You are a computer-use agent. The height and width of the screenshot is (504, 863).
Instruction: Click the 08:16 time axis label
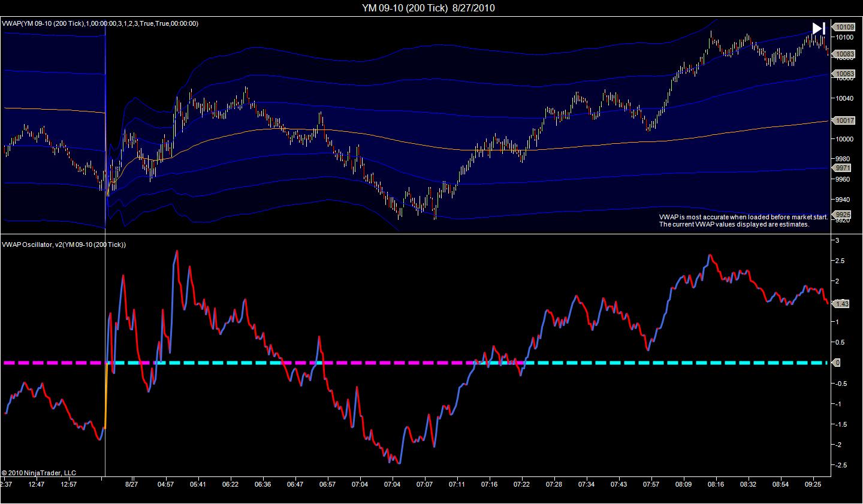[x=716, y=484]
